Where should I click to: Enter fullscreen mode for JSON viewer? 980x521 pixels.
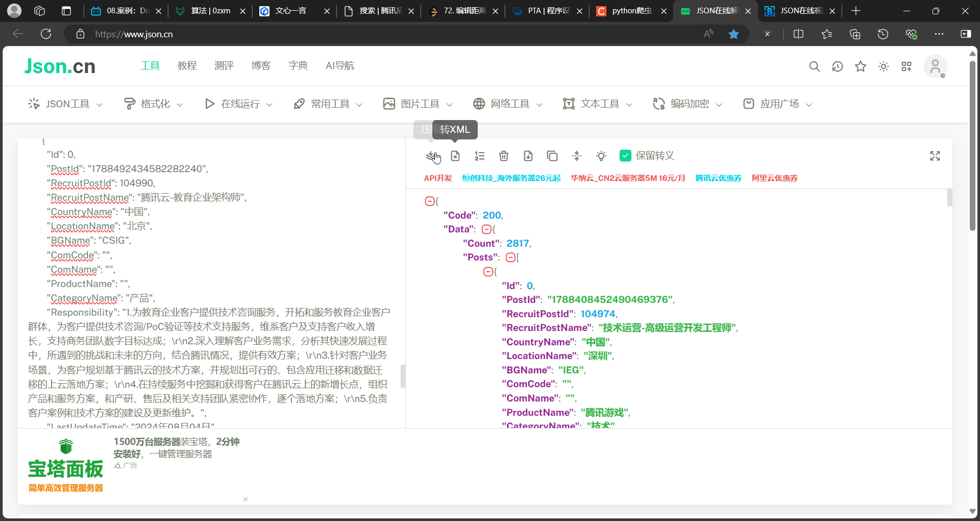(935, 156)
